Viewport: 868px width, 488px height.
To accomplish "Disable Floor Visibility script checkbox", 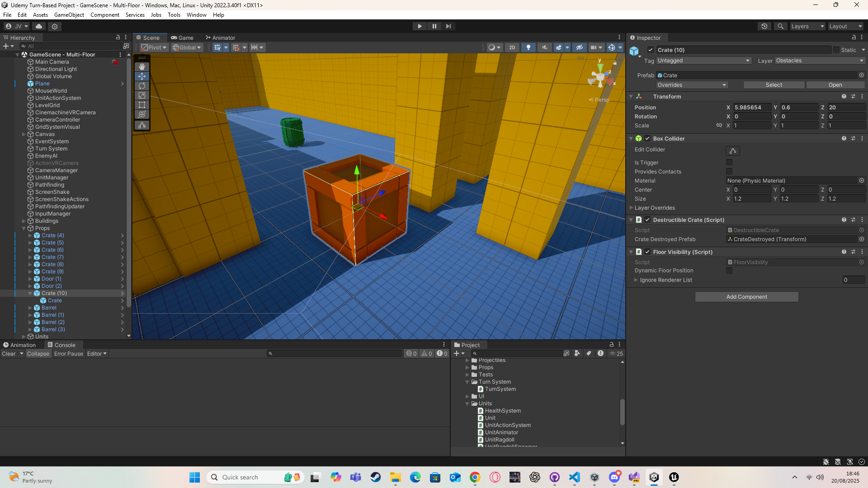I will (647, 252).
